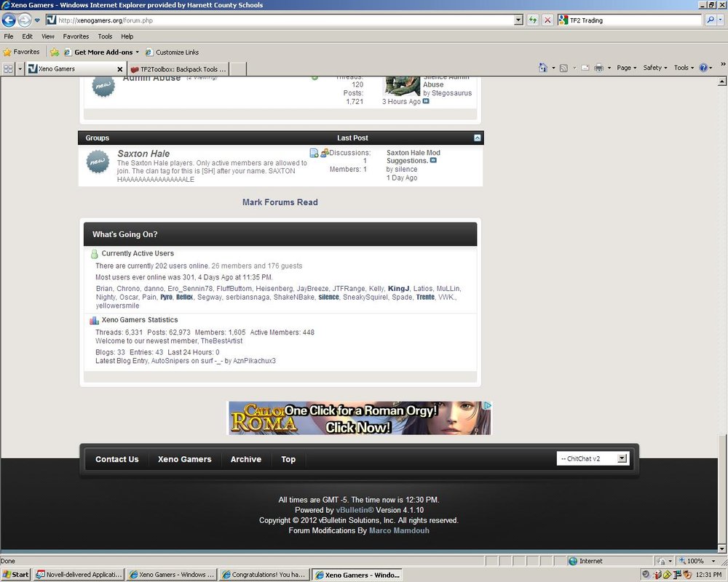This screenshot has height=582, width=728.
Task: Click the Admin Abuse new posts badge
Action: click(x=103, y=87)
